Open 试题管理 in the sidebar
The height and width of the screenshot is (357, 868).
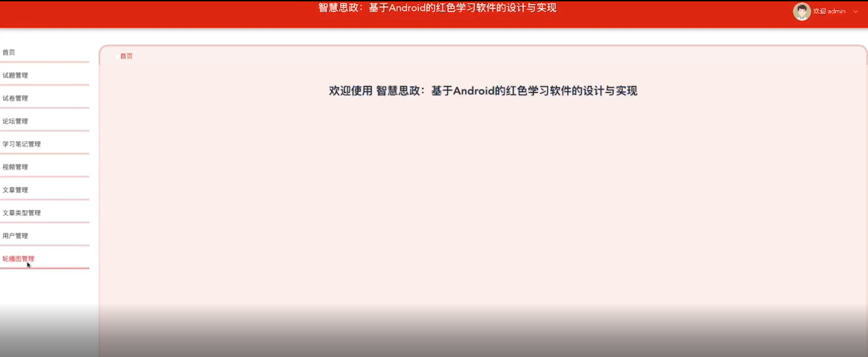44,75
